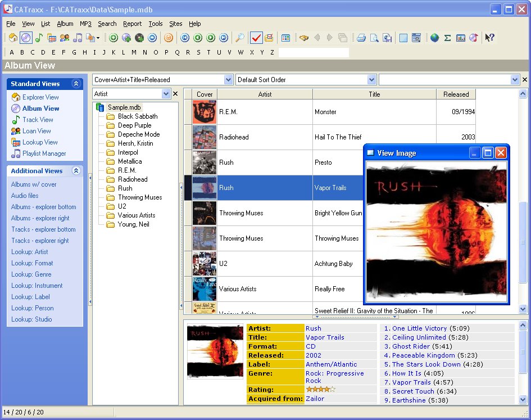Viewport: 531px width, 420px height.
Task: Open the Albums w/ cover view
Action: pyautogui.click(x=34, y=184)
